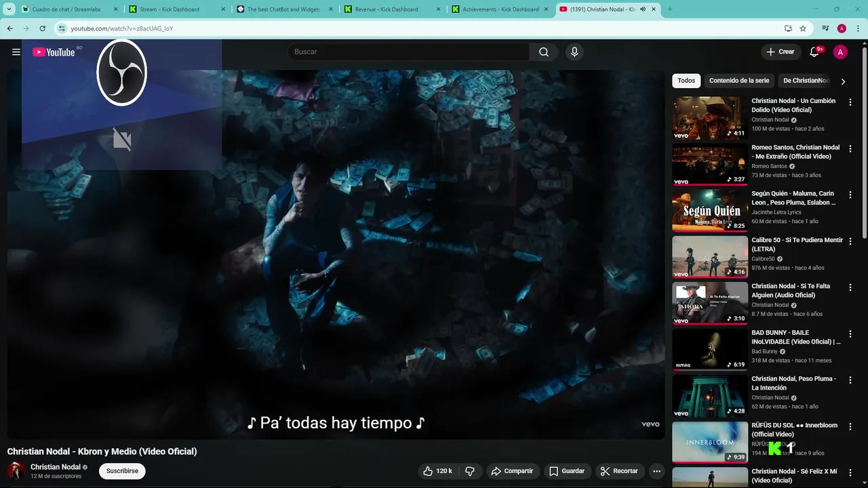Select the De ChristianNodal chip
The width and height of the screenshot is (868, 488).
(x=806, y=81)
